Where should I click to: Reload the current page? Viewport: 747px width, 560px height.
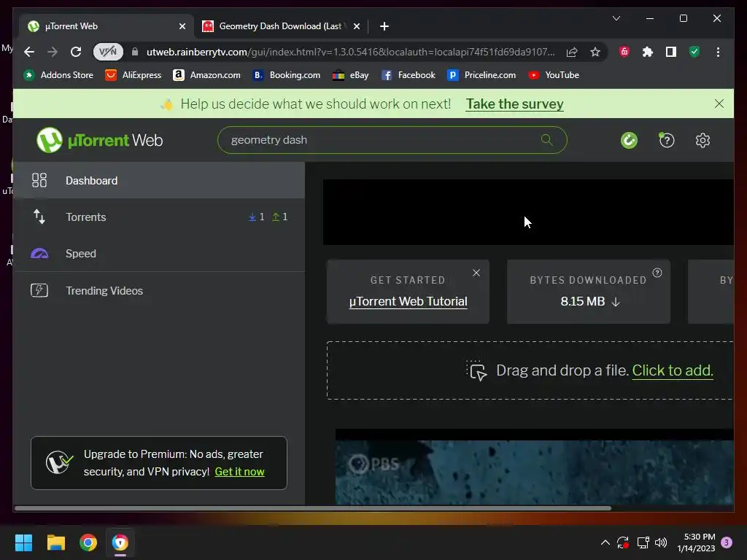[76, 52]
